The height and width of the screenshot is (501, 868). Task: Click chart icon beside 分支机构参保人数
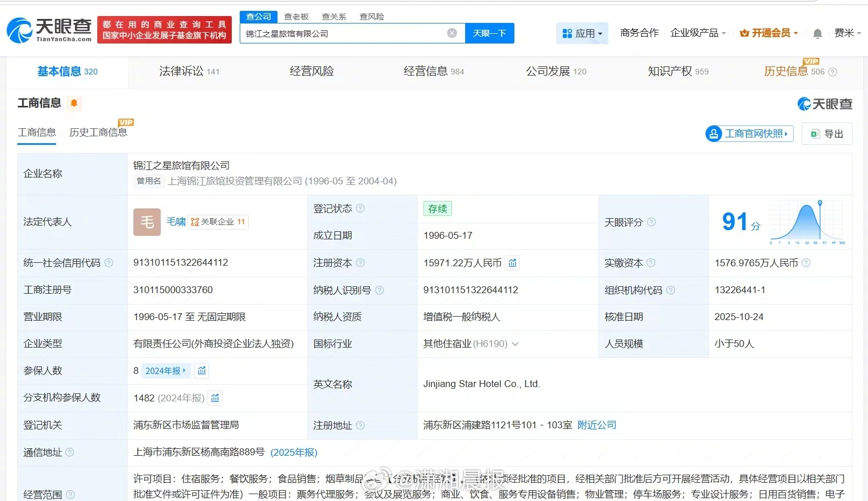click(x=215, y=397)
